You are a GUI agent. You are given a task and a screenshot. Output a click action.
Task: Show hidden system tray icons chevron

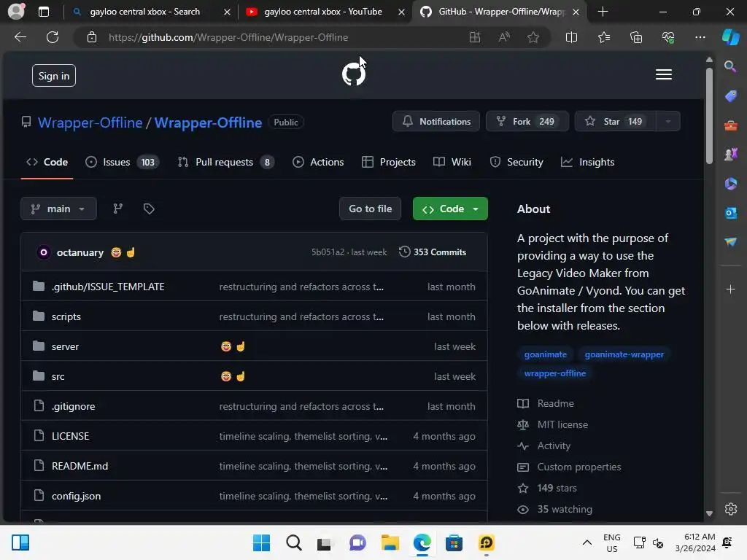tap(587, 542)
